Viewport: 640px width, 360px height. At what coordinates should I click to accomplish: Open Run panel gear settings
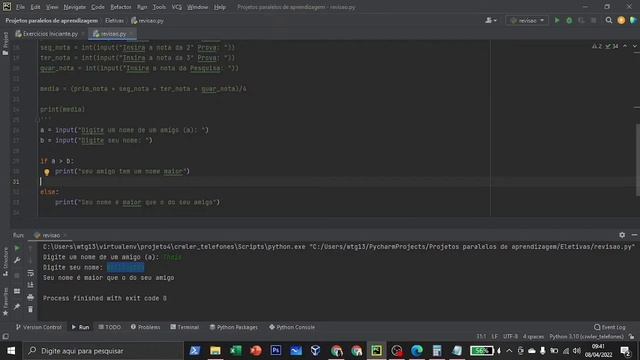click(622, 235)
